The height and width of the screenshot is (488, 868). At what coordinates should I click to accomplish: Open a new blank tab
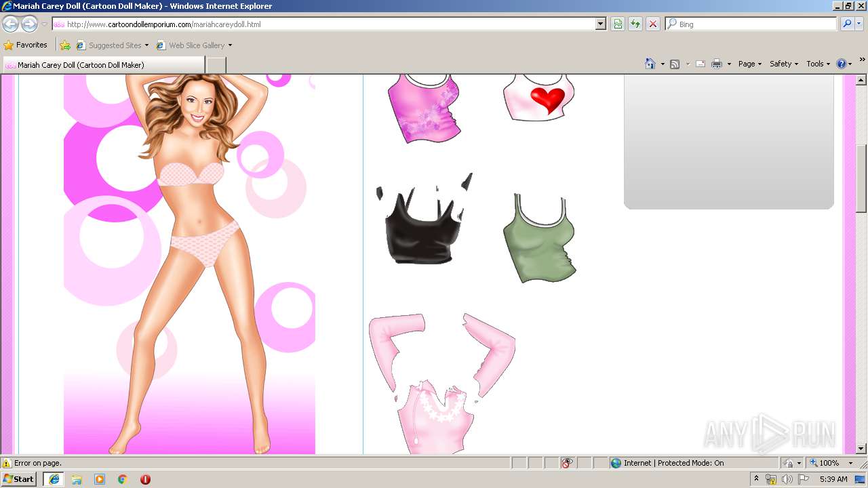(216, 65)
